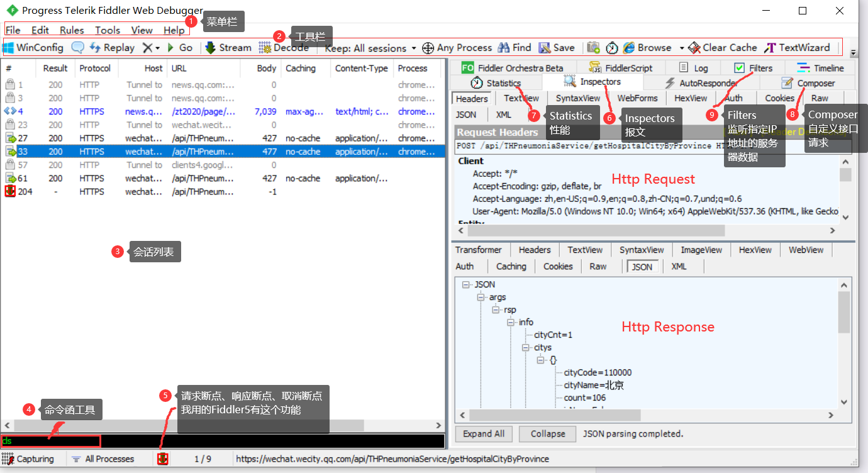This screenshot has width=868, height=473.
Task: Open the TextWizard tool
Action: click(798, 48)
